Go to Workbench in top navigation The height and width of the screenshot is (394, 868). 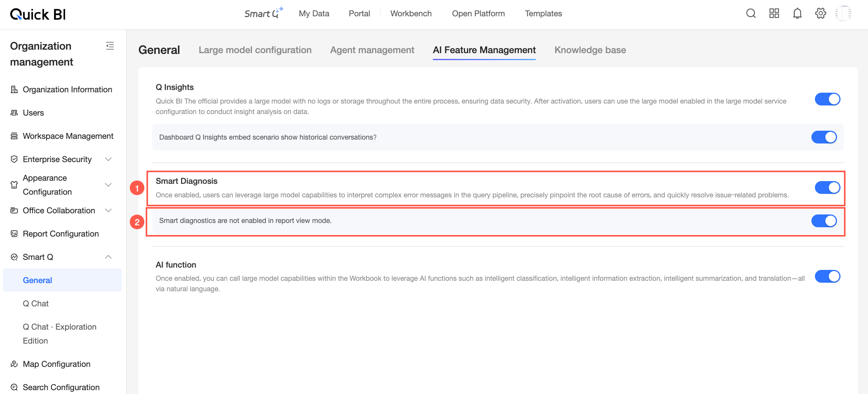coord(411,14)
